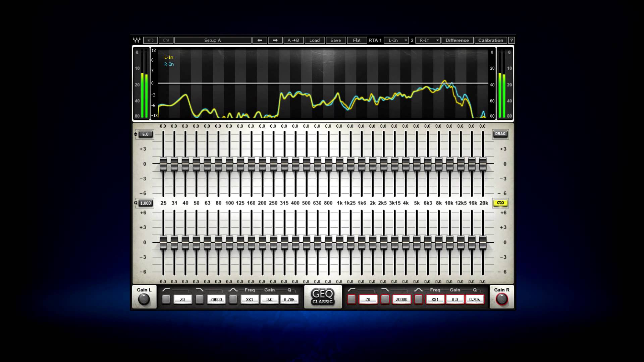Click the redo arrow icon
Screen dimensions: 644x362
(166, 40)
